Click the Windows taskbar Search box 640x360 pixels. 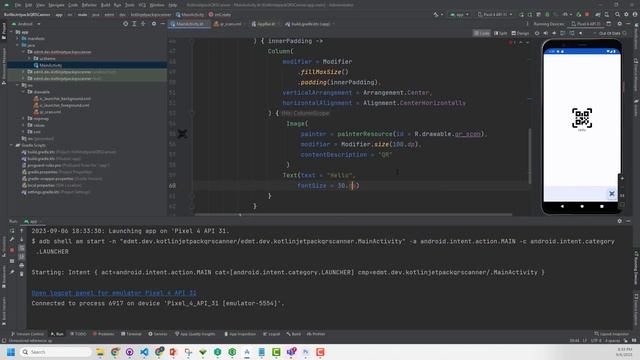[x=56, y=352]
